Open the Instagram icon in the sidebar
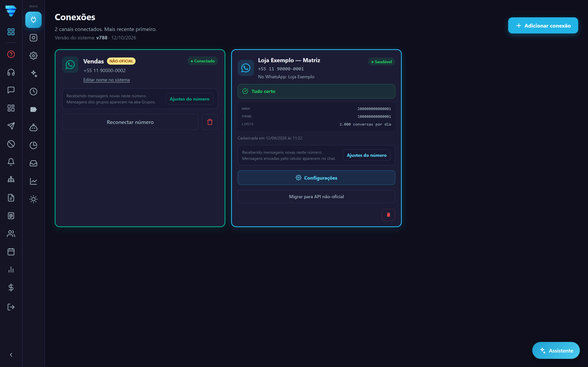 coord(33,38)
